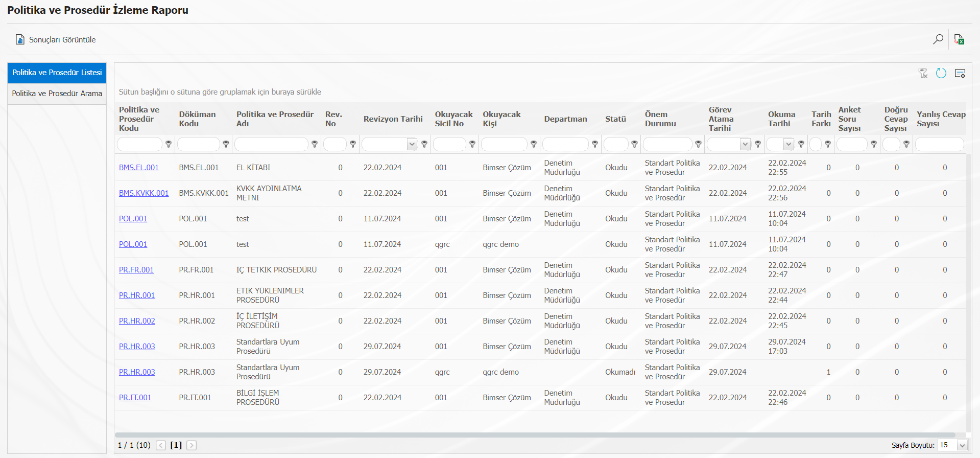Select the Politika ve Prosedür Listesi tab
The width and height of the screenshot is (980, 458).
click(57, 73)
